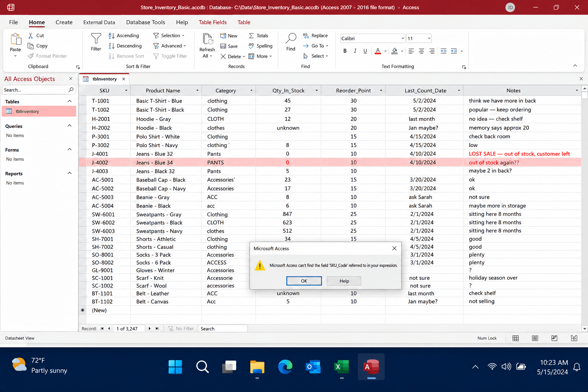The width and height of the screenshot is (588, 392).
Task: Go to the next record arrow
Action: [x=150, y=328]
